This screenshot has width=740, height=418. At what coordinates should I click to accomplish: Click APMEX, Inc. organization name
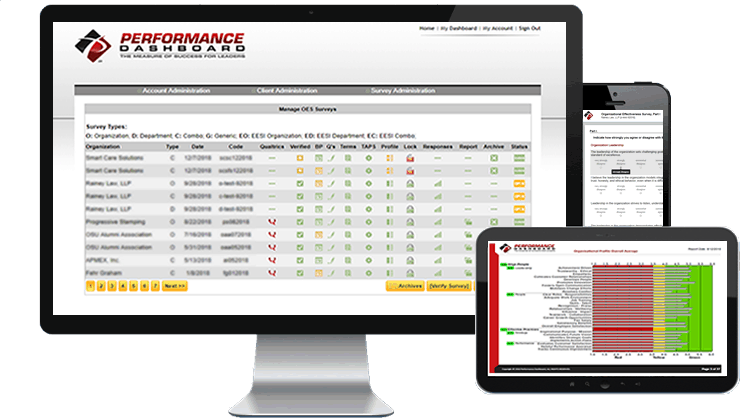click(x=102, y=260)
